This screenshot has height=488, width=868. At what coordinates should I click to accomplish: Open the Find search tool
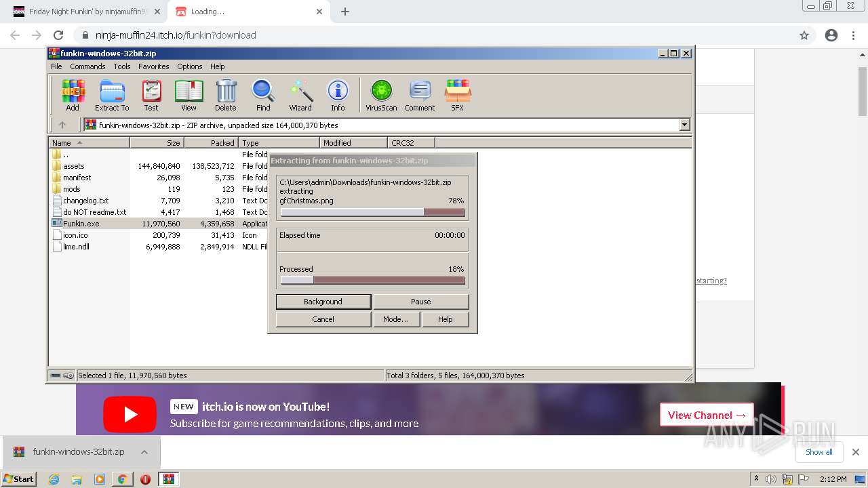click(263, 95)
